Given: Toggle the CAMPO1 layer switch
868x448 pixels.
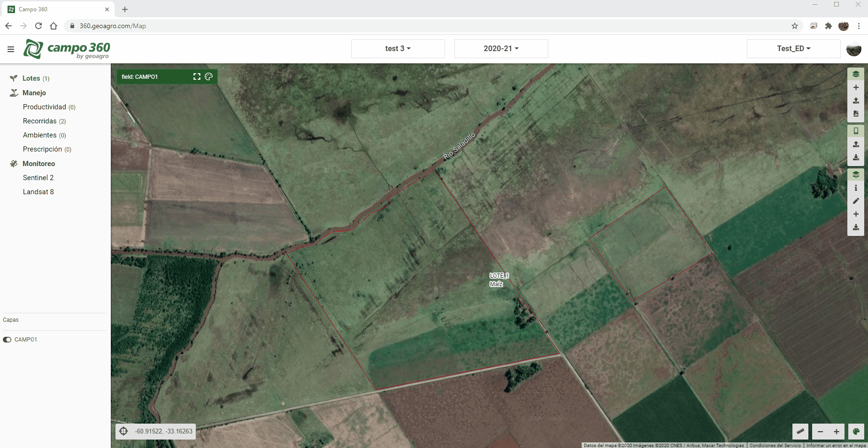Looking at the screenshot, I should [x=7, y=340].
